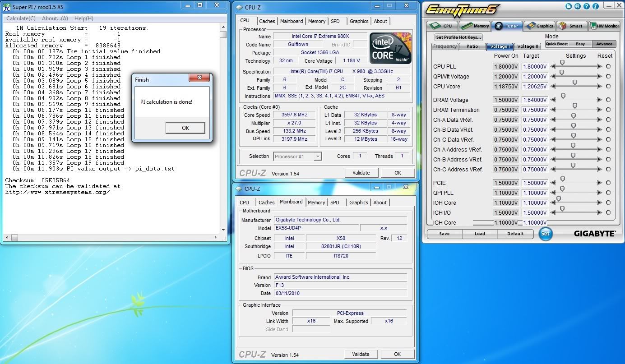Click right arrow of IOH Core slider
This screenshot has width=625, height=364.
pos(599,203)
